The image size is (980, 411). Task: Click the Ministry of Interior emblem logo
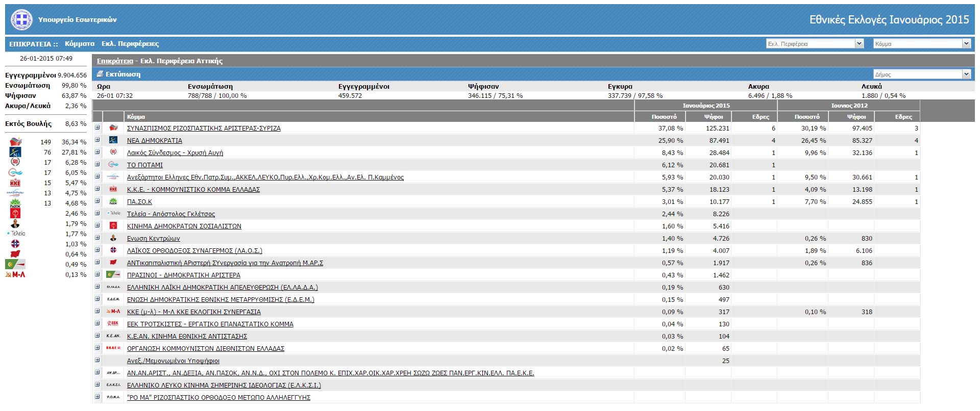21,20
